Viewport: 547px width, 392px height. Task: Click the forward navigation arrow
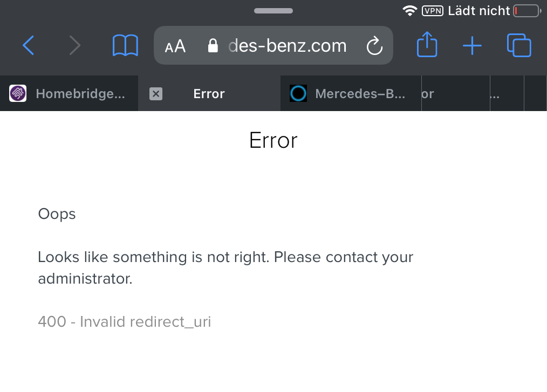75,45
